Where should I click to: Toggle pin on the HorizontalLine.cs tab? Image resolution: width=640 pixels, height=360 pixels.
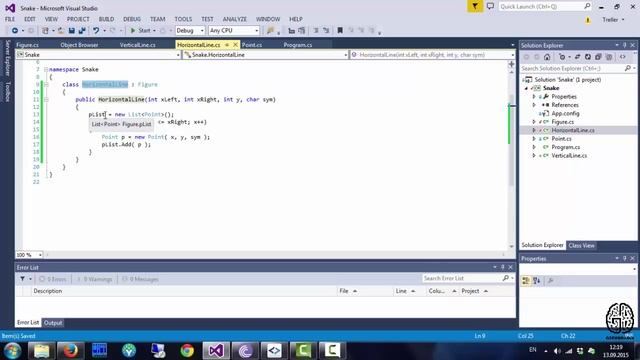[x=227, y=45]
